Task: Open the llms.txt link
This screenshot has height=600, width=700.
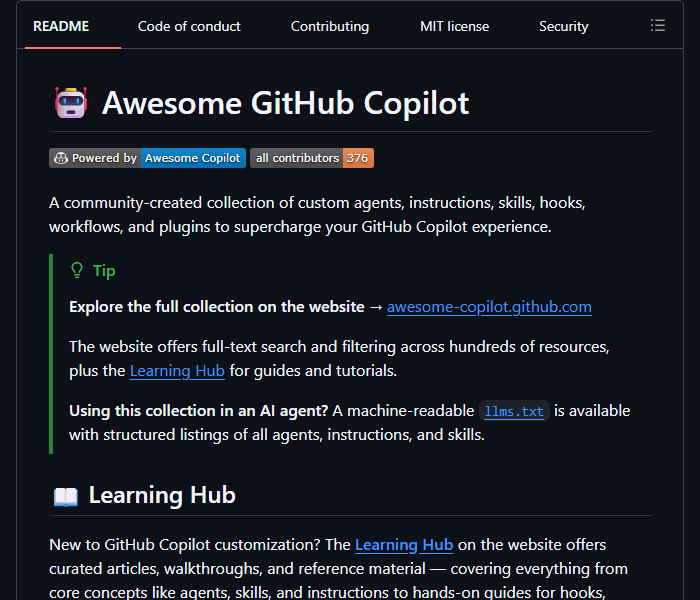Action: coord(514,411)
